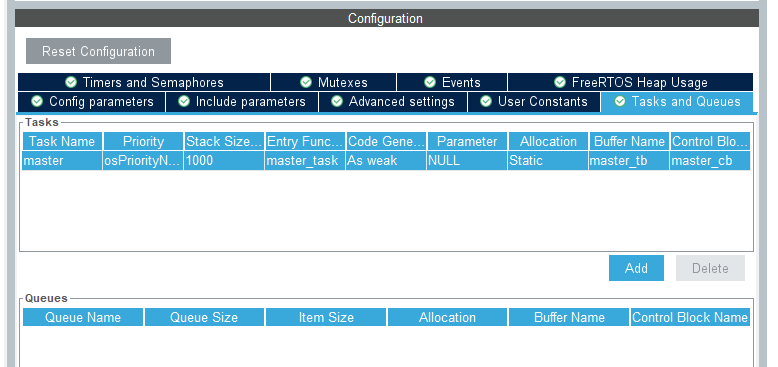The height and width of the screenshot is (367, 778).
Task: Click the Task Name column header
Action: pos(63,141)
